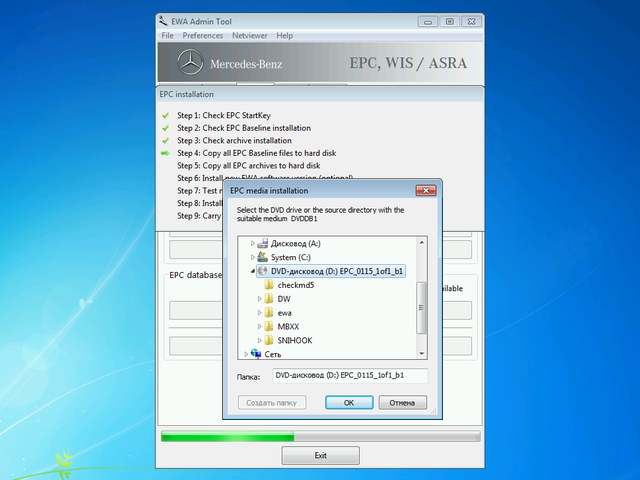The image size is (640, 480).
Task: Click the ewa folder icon
Action: pos(269,313)
